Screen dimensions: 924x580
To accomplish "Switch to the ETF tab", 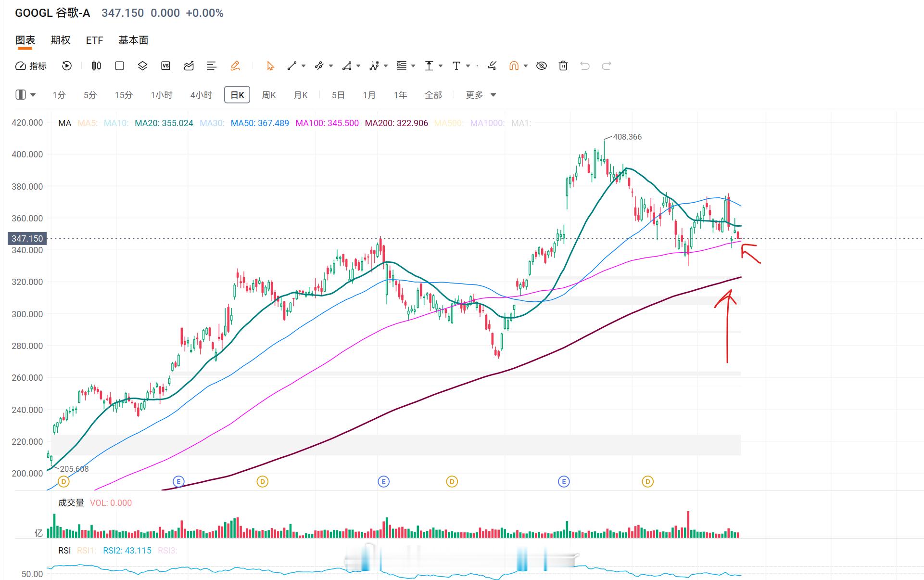I will tap(94, 40).
